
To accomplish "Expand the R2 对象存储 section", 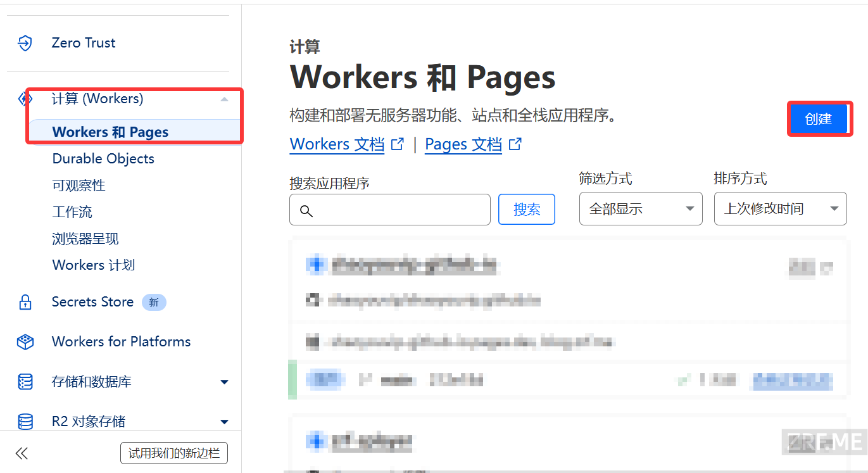I will [x=224, y=422].
